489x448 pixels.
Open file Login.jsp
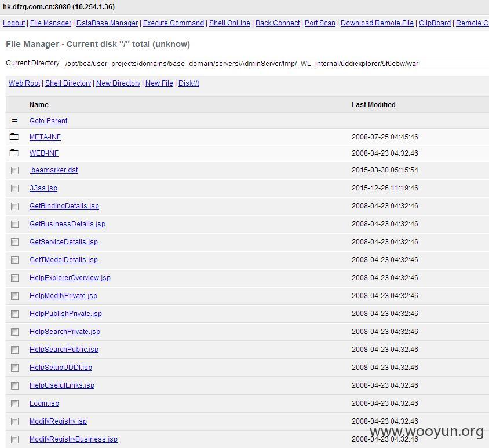click(x=44, y=403)
